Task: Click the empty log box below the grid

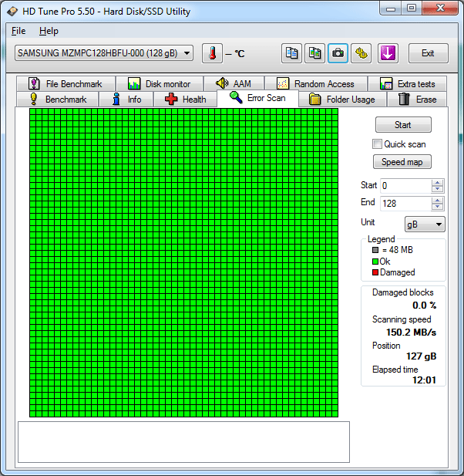Action: point(183,442)
